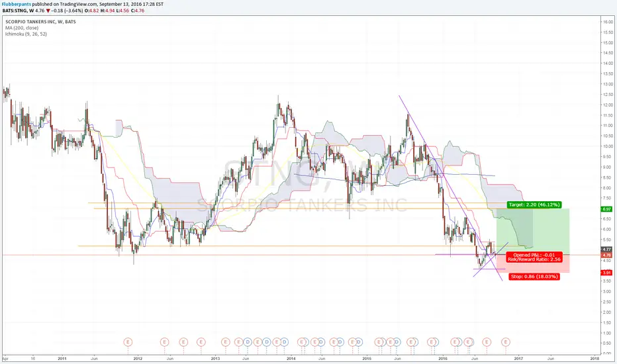Screen dimensions: 617x364
Task: Click the 16.00 price scale label
Action: (x=607, y=22)
